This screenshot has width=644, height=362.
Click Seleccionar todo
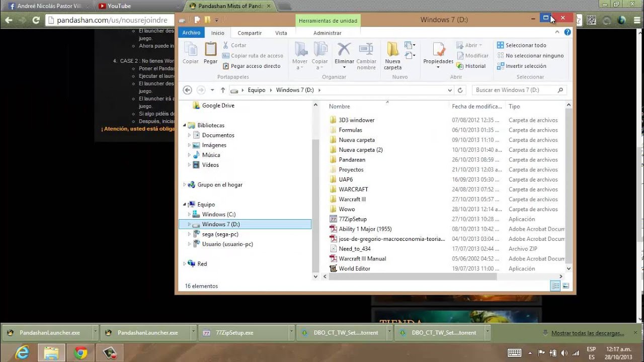tap(522, 45)
